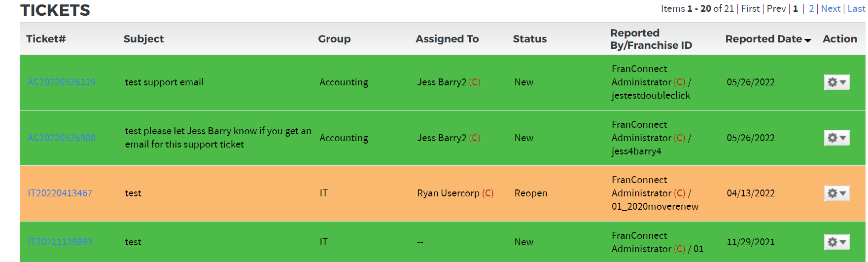The height and width of the screenshot is (262, 868).
Task: Open gear action menu for ticket AC20220526119
Action: (x=836, y=82)
